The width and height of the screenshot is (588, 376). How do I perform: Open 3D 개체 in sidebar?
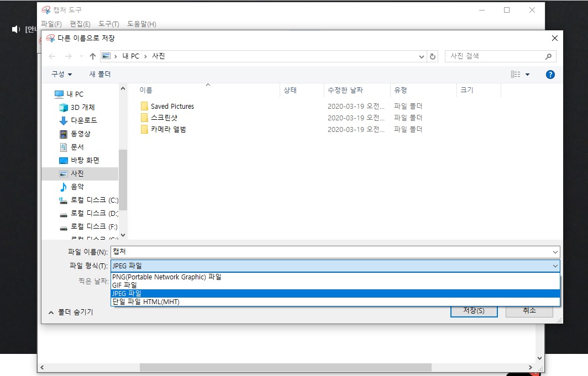(77, 107)
